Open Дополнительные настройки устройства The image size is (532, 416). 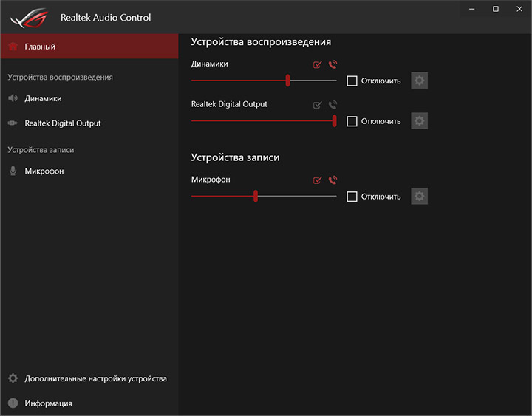(95, 378)
